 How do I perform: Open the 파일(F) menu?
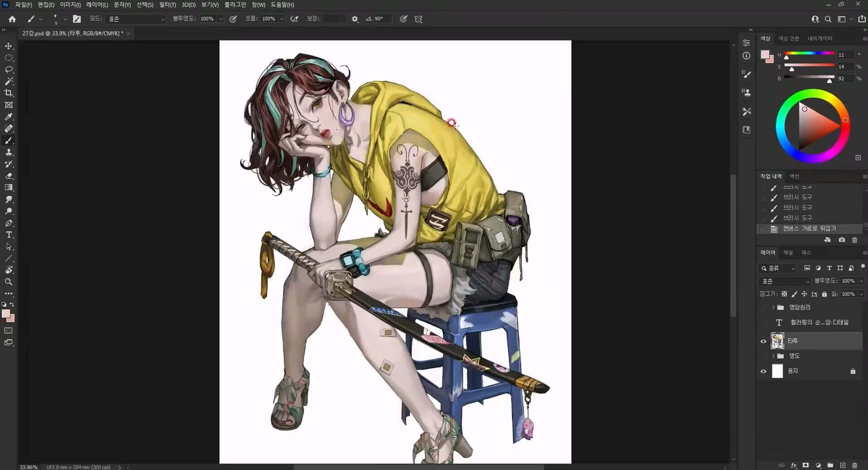24,5
